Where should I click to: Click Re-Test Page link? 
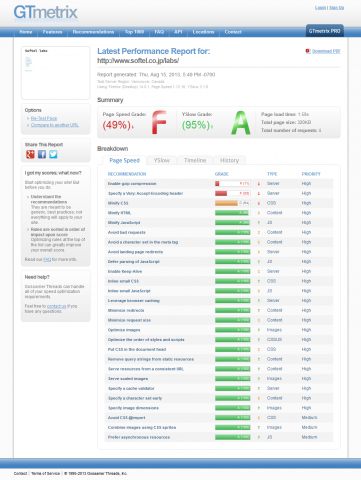click(x=44, y=118)
